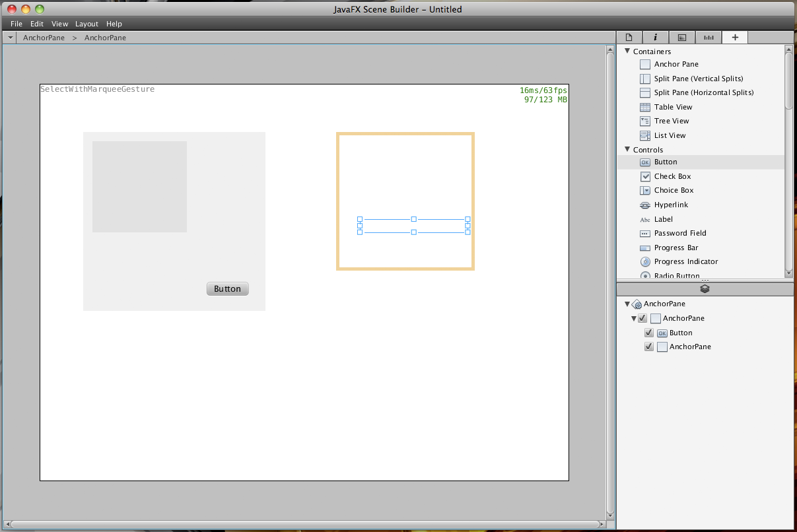Open the breadcrumb bar dropdown arrow
Viewport: 797px width, 532px height.
click(x=11, y=38)
